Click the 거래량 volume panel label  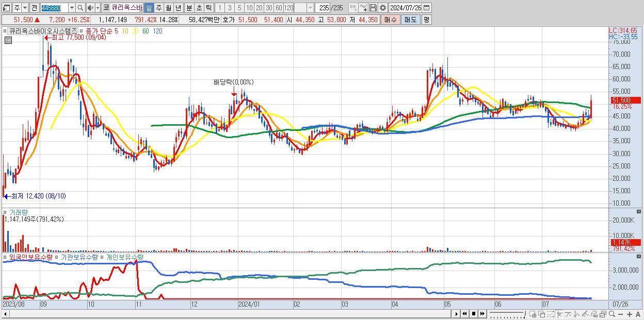[19, 212]
